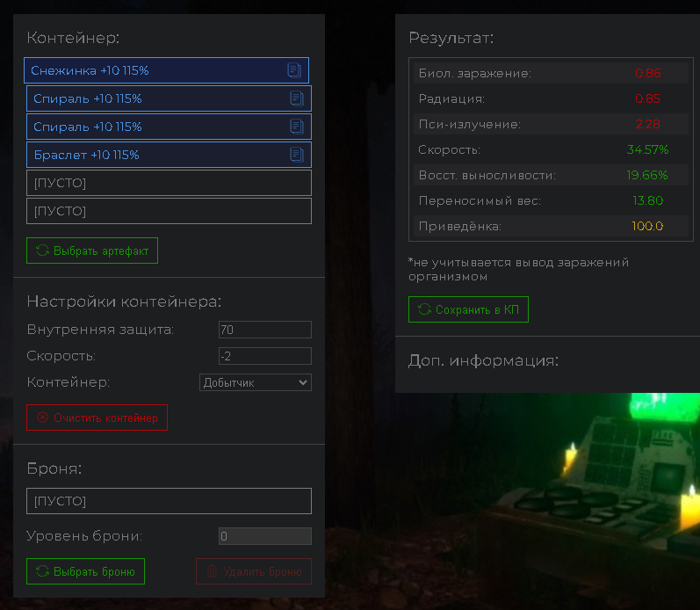Click the document icon on the Снежинка +10 115% row

[x=293, y=70]
